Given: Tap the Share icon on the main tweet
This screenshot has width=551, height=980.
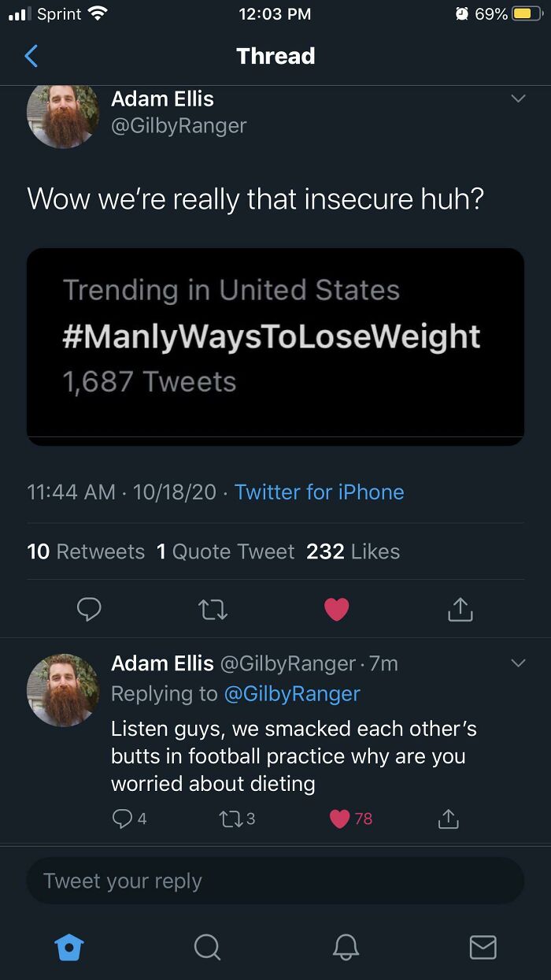Looking at the screenshot, I should [x=460, y=609].
